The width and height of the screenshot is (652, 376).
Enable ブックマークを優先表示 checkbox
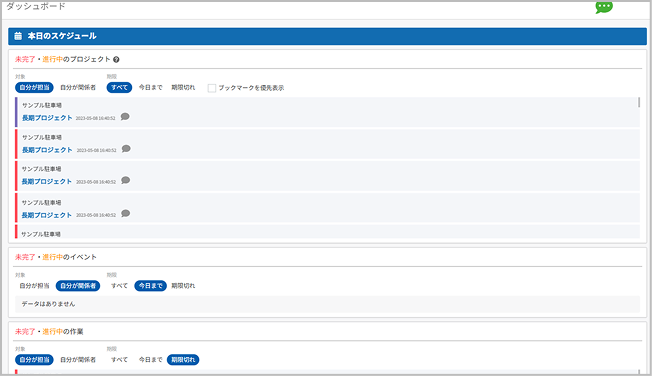click(x=212, y=88)
